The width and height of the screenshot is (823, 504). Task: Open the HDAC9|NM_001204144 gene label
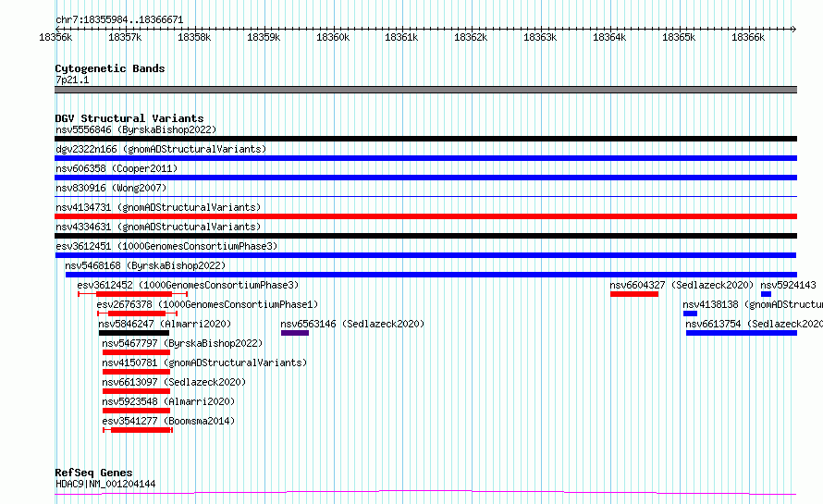click(x=105, y=484)
